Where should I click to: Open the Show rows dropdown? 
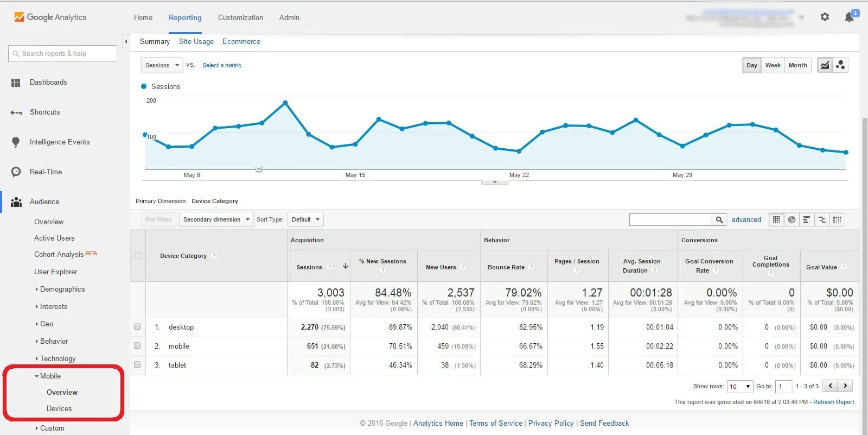[740, 386]
